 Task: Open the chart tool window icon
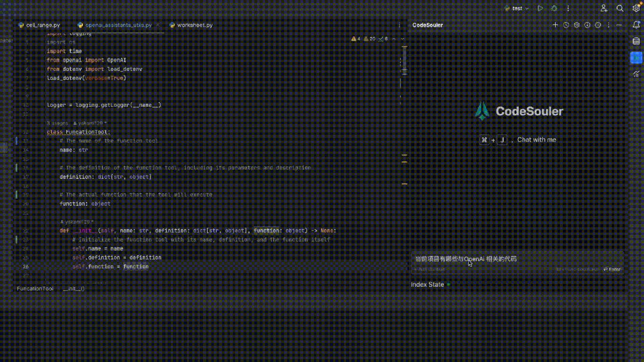point(636,74)
